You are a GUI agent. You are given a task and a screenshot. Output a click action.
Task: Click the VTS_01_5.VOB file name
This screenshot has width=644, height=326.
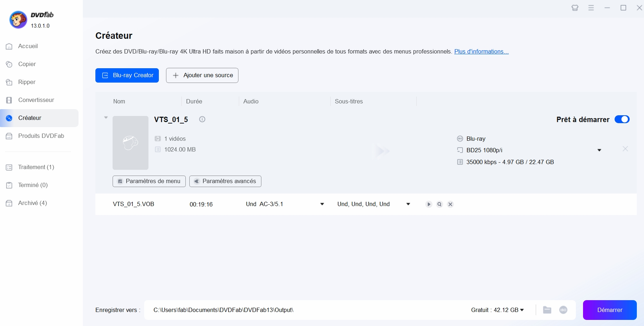tap(133, 204)
